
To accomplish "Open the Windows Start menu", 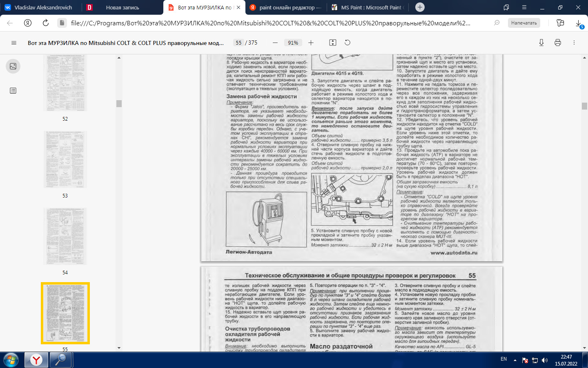I will [x=11, y=360].
